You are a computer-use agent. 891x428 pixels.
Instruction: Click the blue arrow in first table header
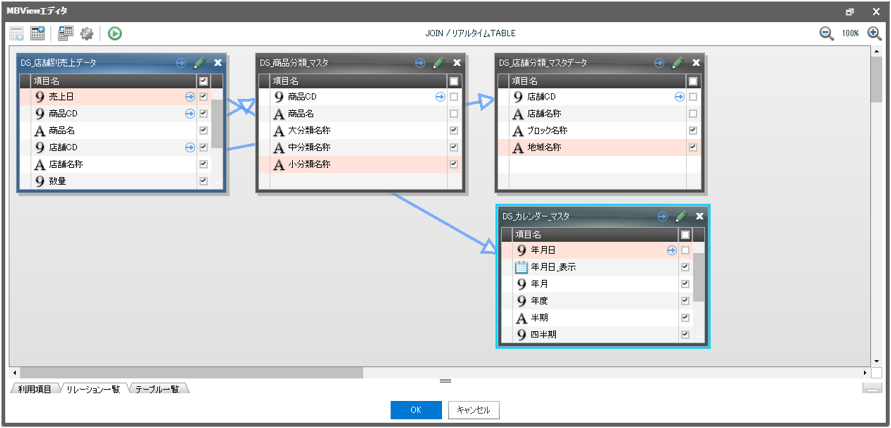click(181, 63)
